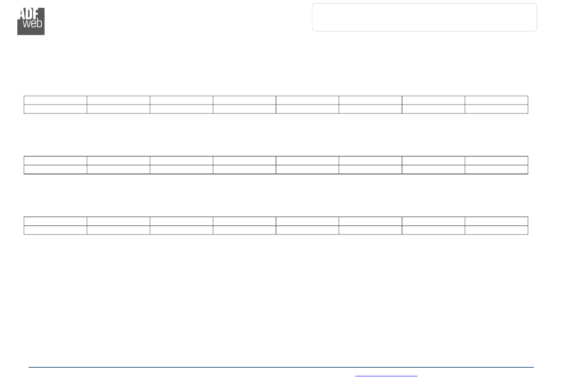
Task: Select last header cell of the top table
Action: [497, 100]
